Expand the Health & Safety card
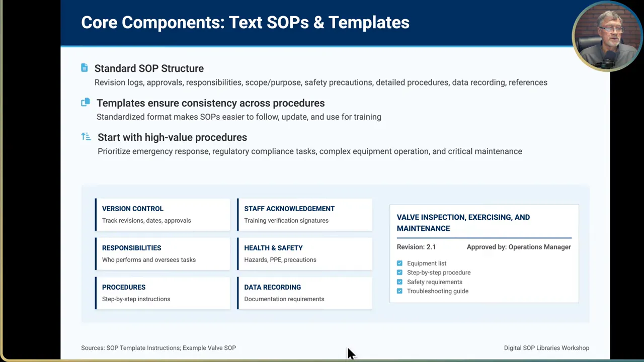This screenshot has height=362, width=644. pyautogui.click(x=304, y=253)
